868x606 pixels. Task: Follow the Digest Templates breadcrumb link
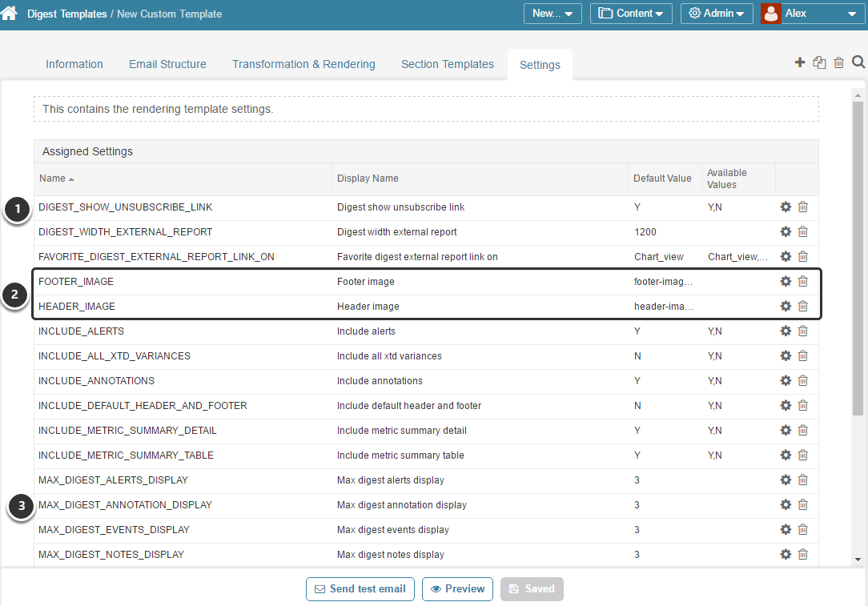pos(66,14)
